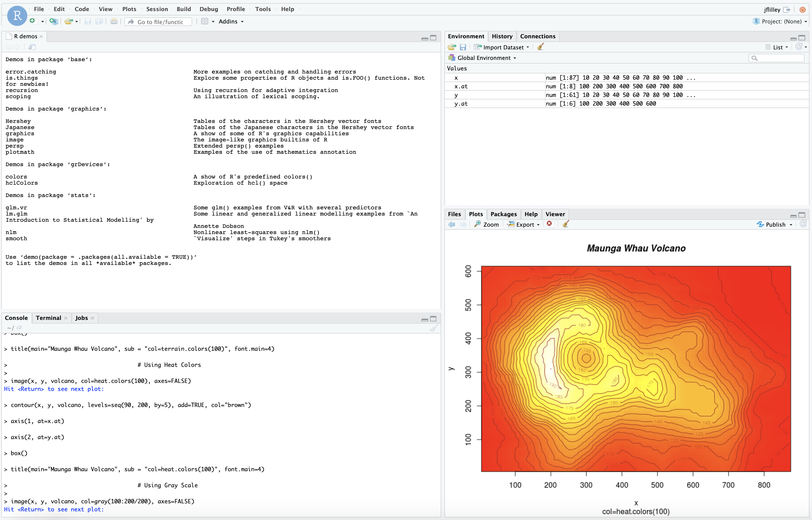The image size is (812, 520).
Task: Open the Addins dropdown menu
Action: [231, 22]
